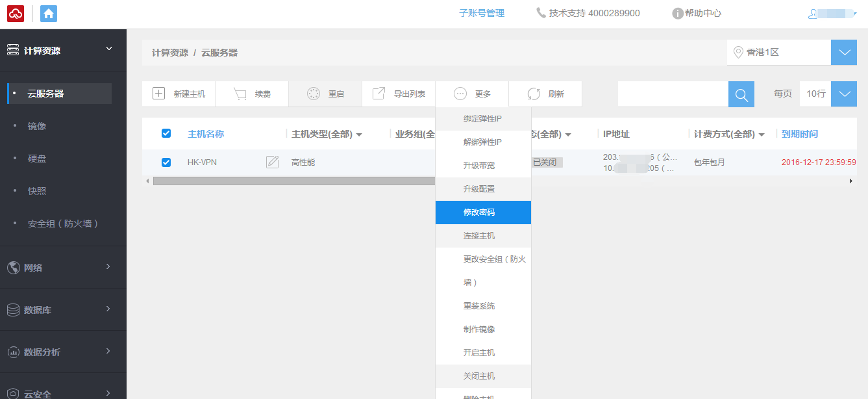868x399 pixels.
Task: Open the 硬盘 sidebar item
Action: click(37, 159)
